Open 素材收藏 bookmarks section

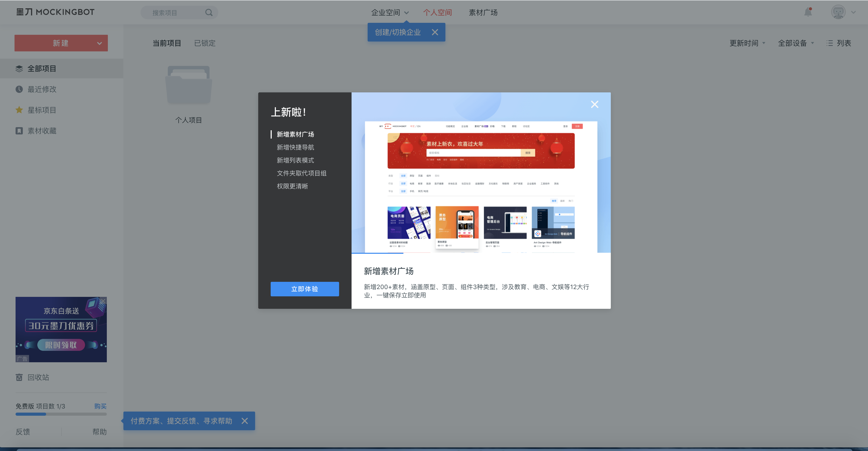[42, 131]
